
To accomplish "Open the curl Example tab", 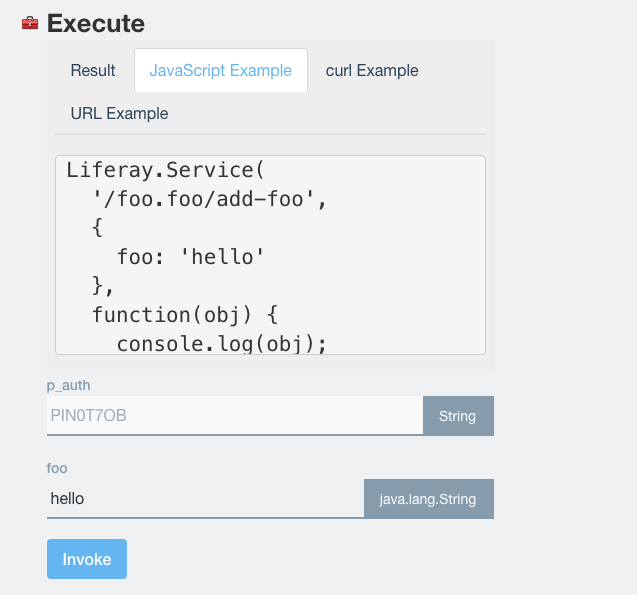I will click(372, 71).
